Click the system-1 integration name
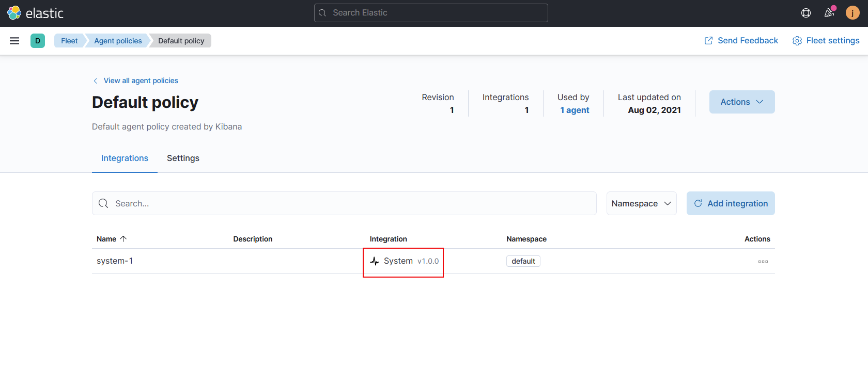The image size is (868, 387). click(x=115, y=261)
